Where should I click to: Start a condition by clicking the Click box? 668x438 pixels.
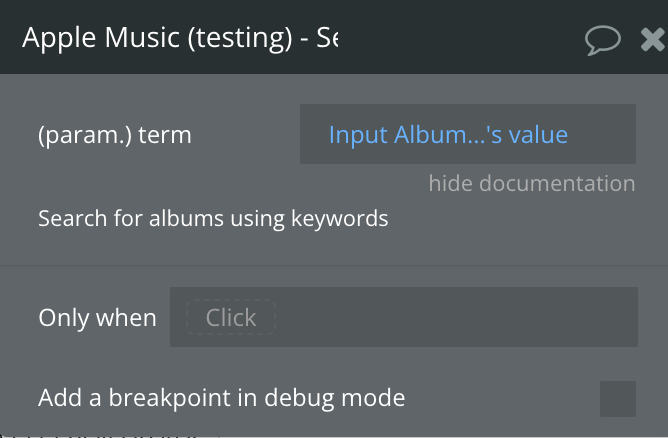point(231,317)
